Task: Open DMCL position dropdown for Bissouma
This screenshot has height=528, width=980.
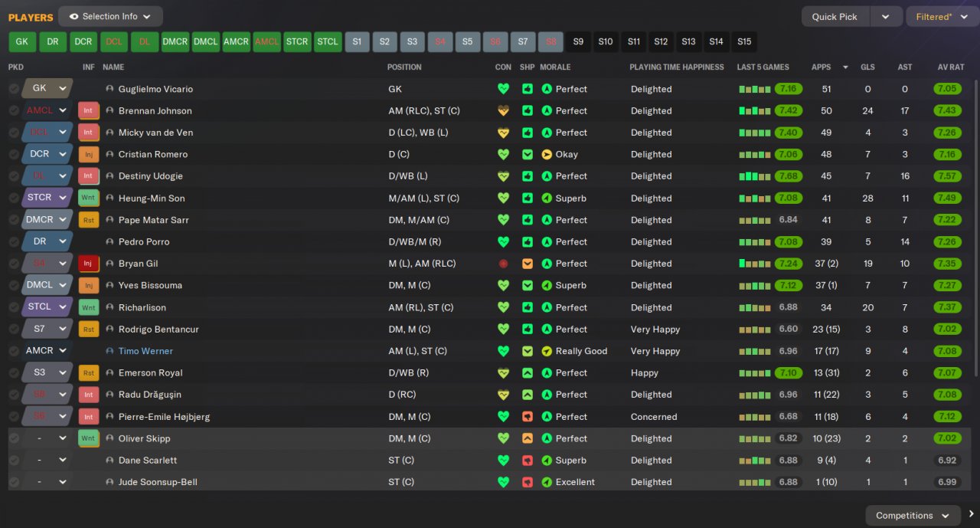Action: click(47, 285)
